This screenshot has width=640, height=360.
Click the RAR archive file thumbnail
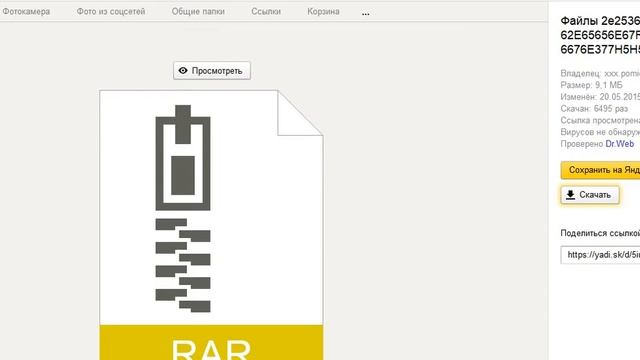211,225
